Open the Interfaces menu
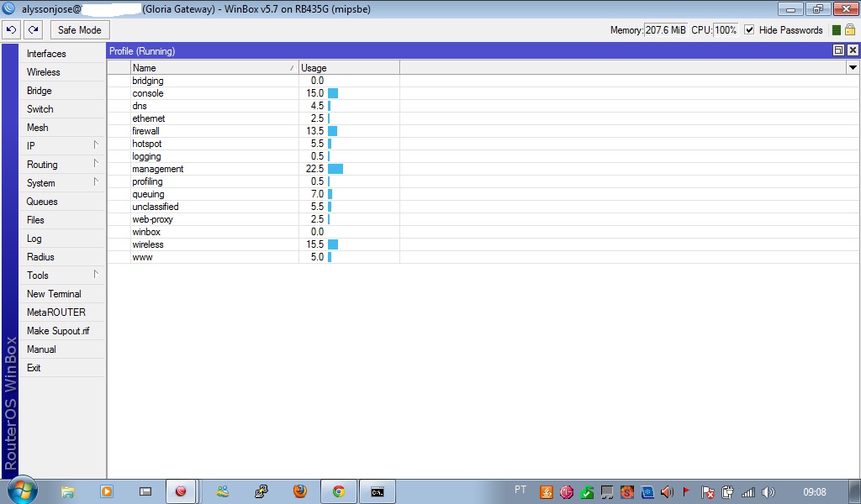 pyautogui.click(x=61, y=54)
